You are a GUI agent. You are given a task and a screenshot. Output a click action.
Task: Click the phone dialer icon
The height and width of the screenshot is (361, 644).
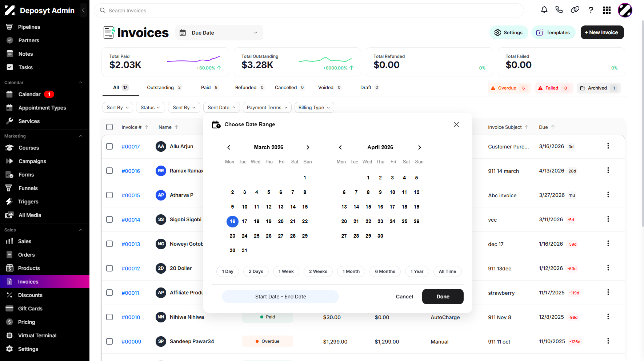(559, 10)
